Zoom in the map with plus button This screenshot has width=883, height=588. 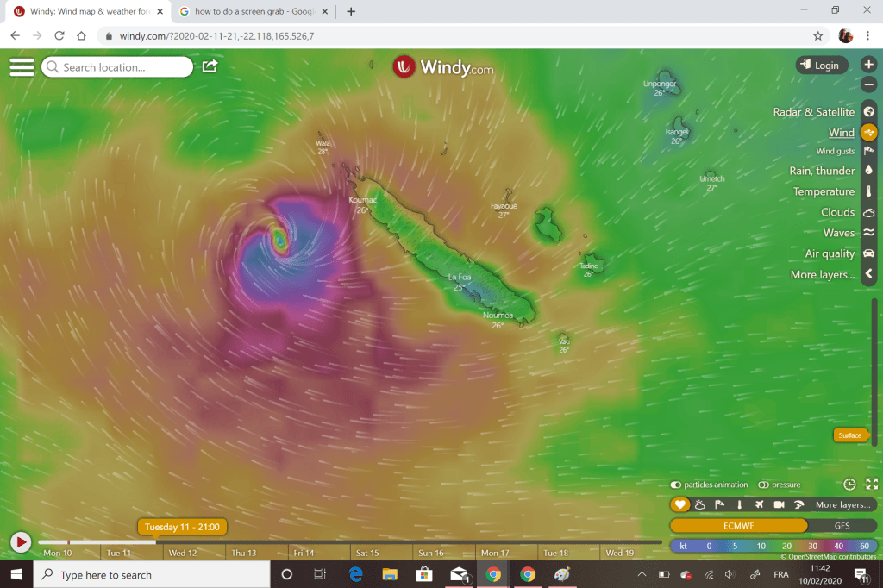point(868,66)
